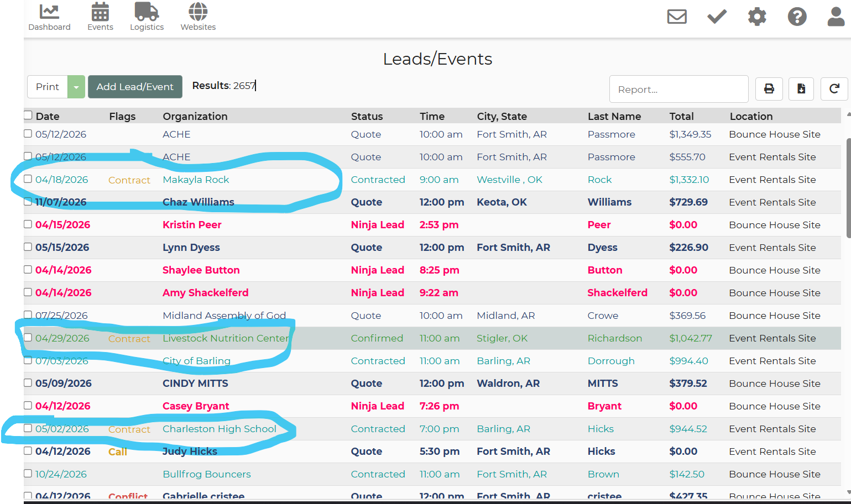Click the printer icon button

[x=769, y=89]
